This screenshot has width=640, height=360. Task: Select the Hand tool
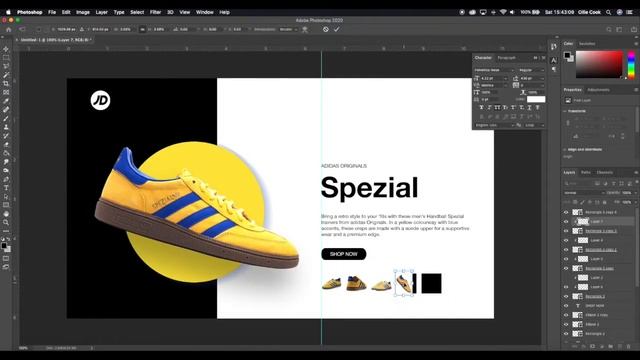tap(6, 214)
